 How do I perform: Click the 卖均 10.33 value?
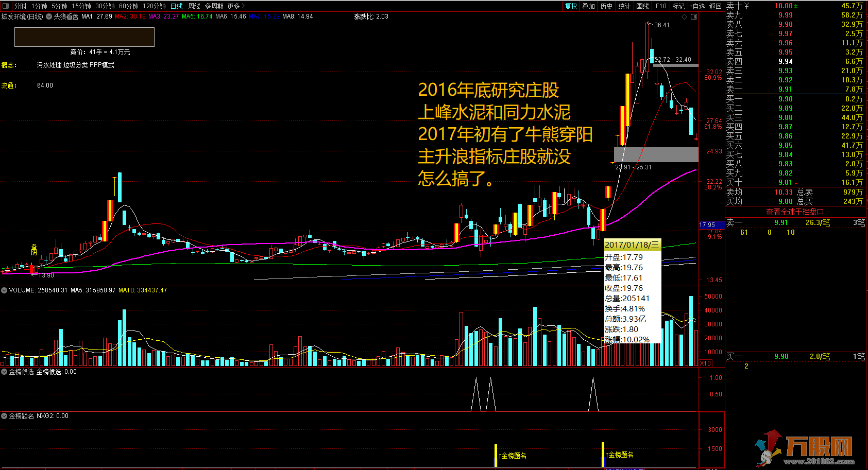(x=783, y=192)
